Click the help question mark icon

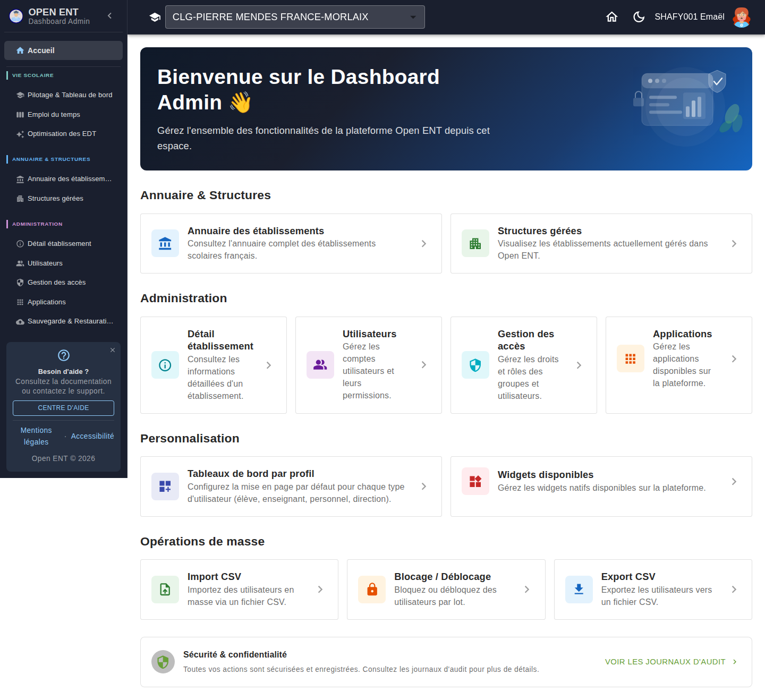pyautogui.click(x=64, y=355)
